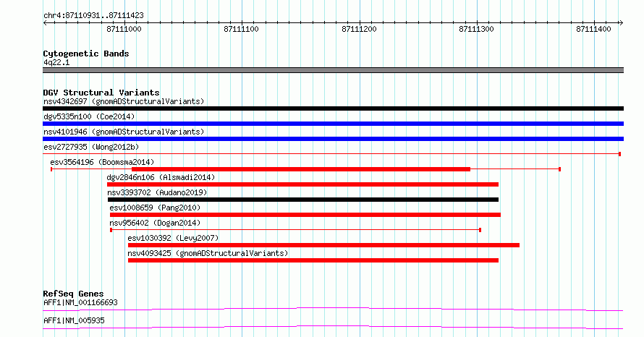Click the black nsv4342697 variant bar
Viewport: 644px width, 337px height.
pos(333,108)
